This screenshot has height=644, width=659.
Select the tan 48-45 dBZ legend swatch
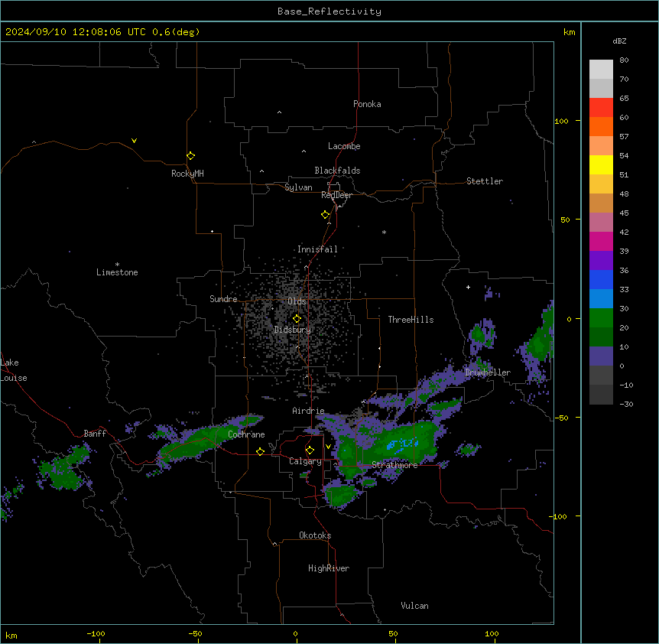[x=601, y=203]
